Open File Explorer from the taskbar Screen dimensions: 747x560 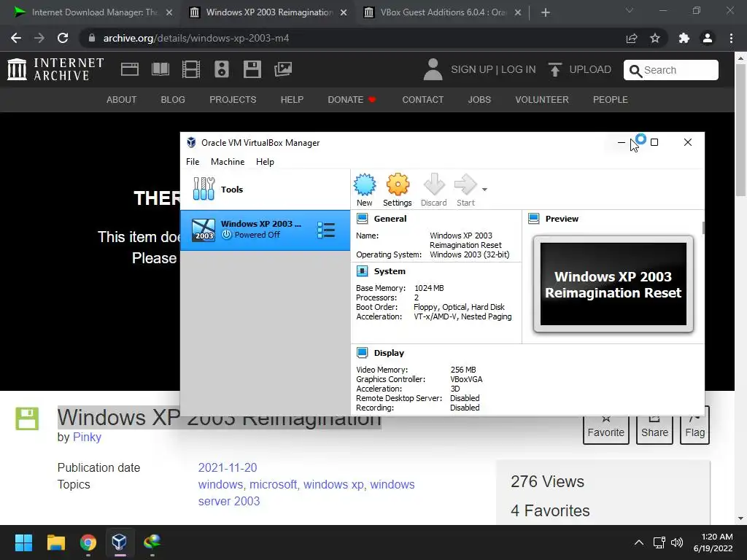[55, 542]
